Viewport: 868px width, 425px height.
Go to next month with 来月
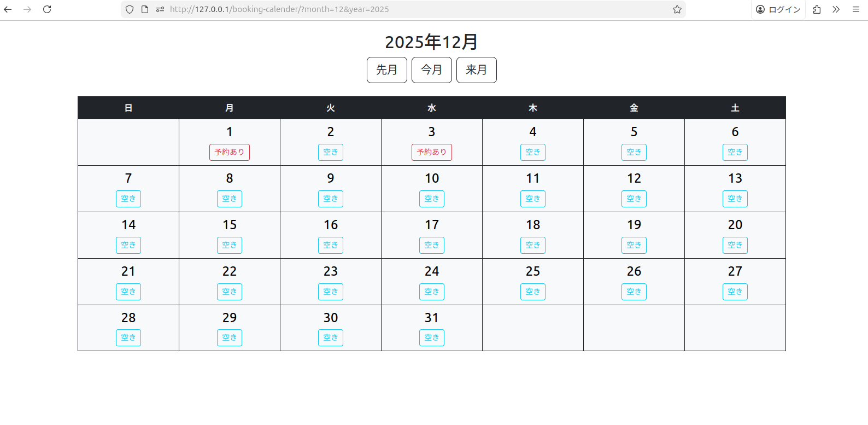[476, 70]
